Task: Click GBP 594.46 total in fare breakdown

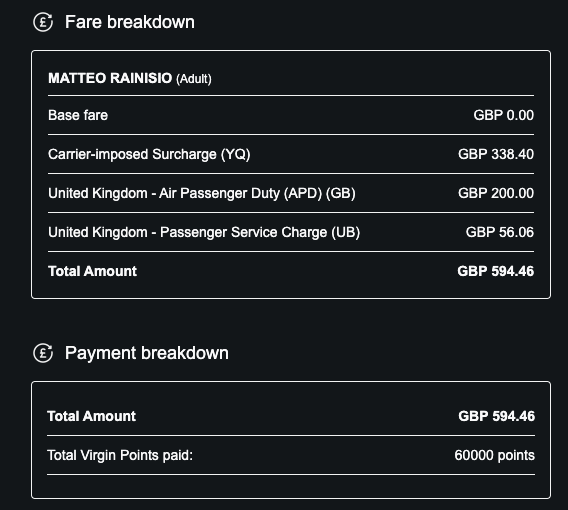Action: [496, 271]
